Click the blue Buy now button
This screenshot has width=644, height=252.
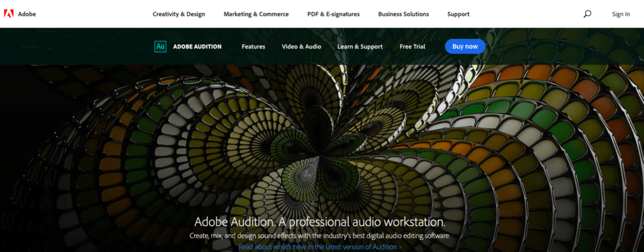pyautogui.click(x=465, y=47)
